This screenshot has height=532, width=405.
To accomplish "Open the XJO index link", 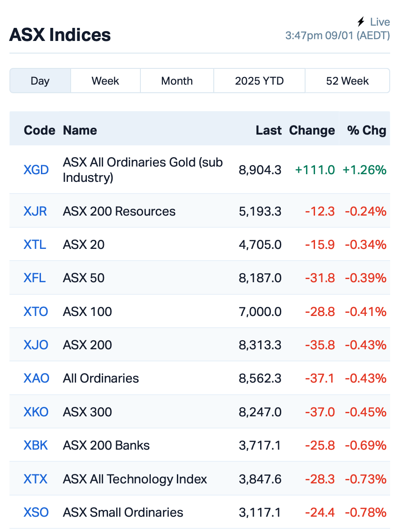I will click(x=36, y=345).
